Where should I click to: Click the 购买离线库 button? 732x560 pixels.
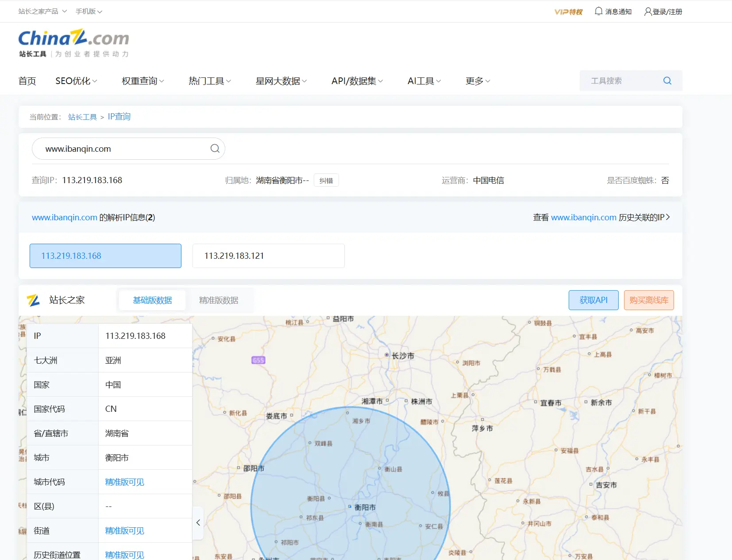(648, 300)
